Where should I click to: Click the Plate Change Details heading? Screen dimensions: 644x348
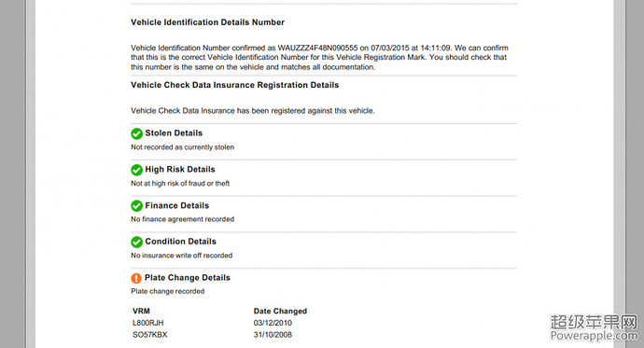[x=188, y=277]
